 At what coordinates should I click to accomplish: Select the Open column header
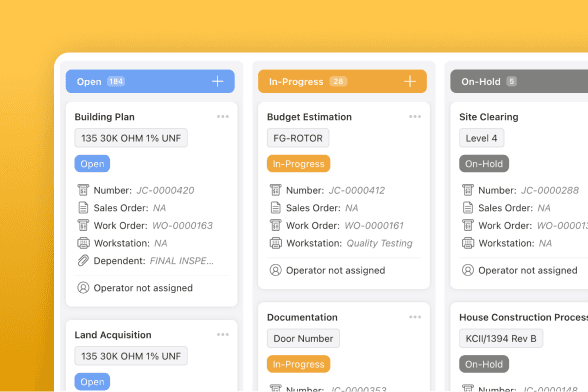point(150,81)
